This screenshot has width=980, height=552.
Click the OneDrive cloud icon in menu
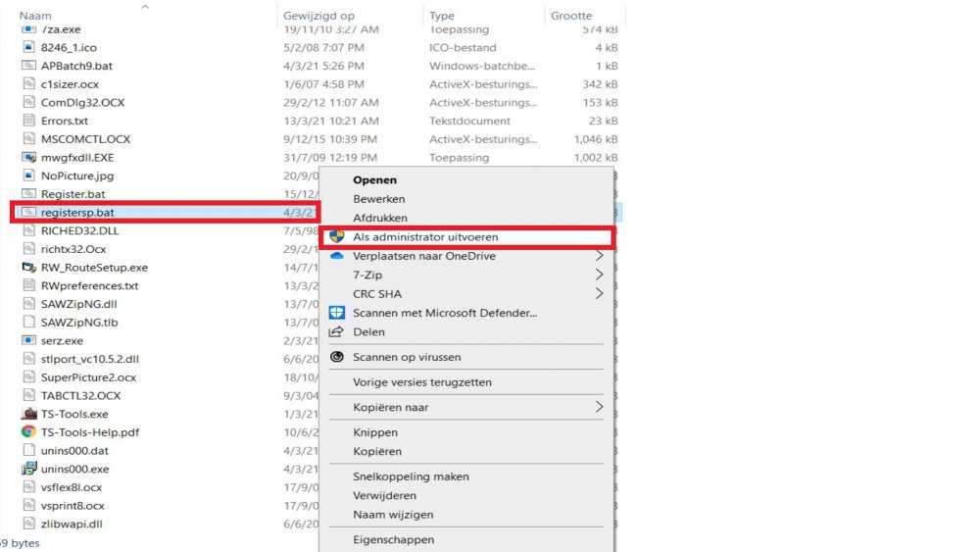(x=337, y=256)
